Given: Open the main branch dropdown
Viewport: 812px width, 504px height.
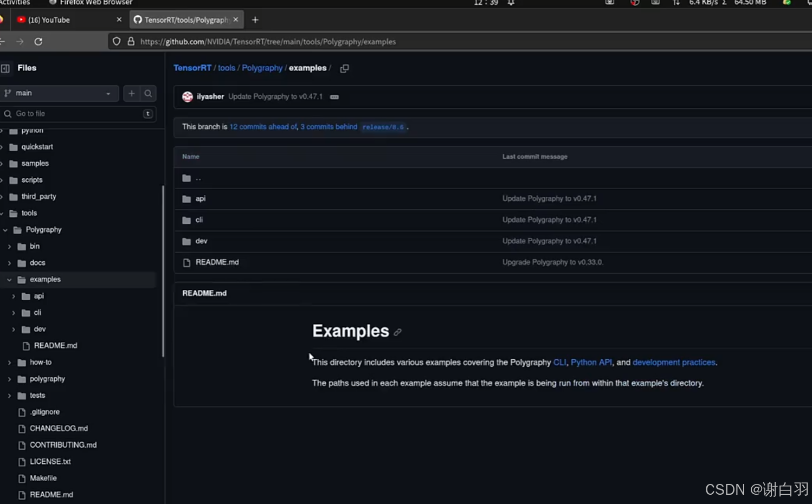Looking at the screenshot, I should (59, 93).
